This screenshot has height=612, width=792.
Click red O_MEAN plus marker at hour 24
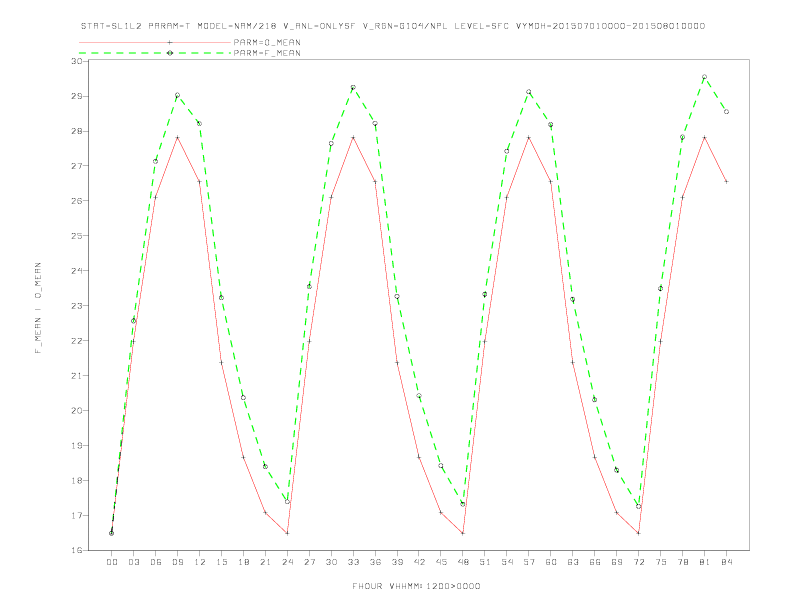[x=287, y=533]
